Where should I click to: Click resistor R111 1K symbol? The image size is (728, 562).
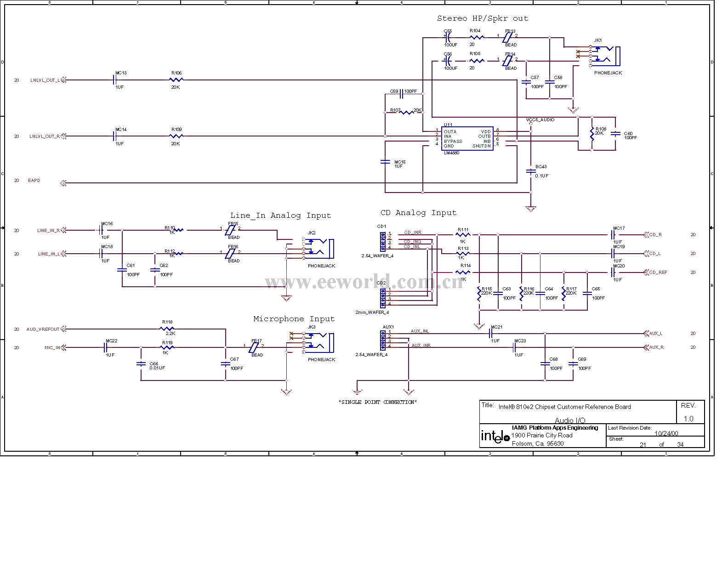464,235
